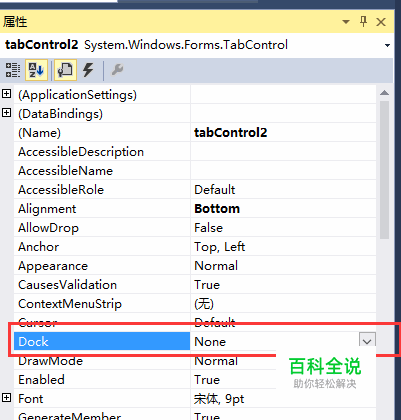Open the tabControl2 object selector dropdown
Screen dimensions: 401x420
point(387,45)
